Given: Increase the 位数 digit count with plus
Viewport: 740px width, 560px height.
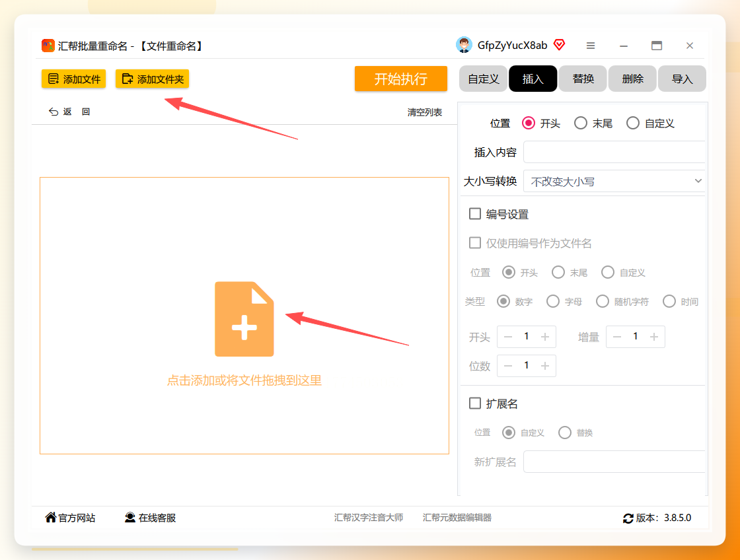Looking at the screenshot, I should click(545, 366).
